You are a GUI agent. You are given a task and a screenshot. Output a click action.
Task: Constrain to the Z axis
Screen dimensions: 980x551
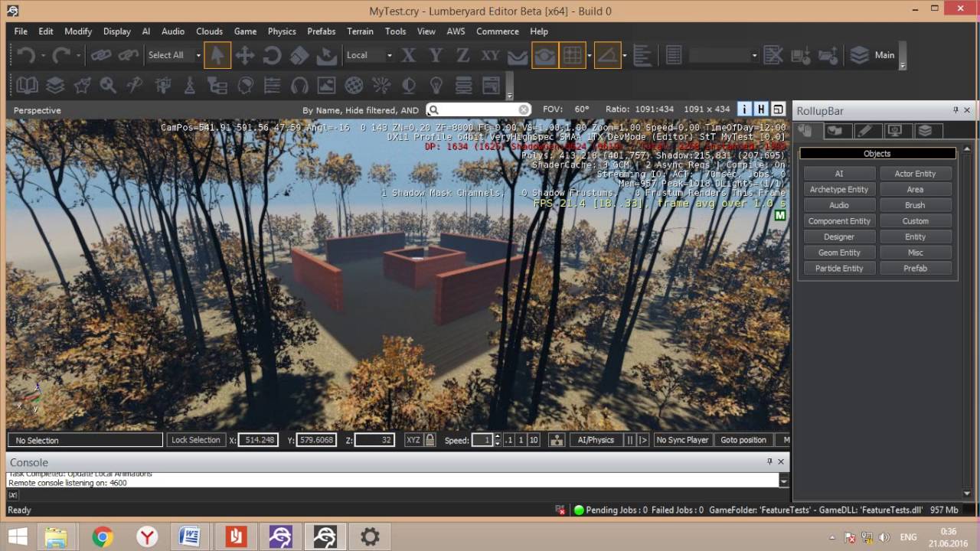tap(462, 55)
